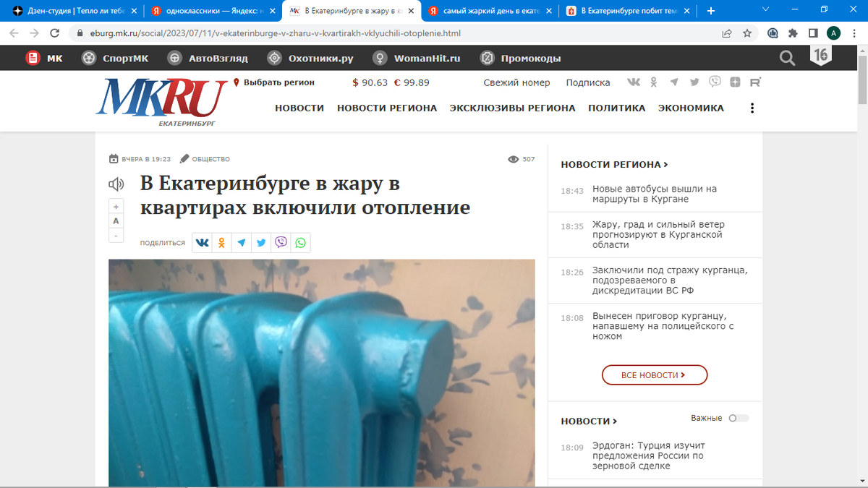
Task: Listen to the article via speaker icon
Action: [116, 184]
